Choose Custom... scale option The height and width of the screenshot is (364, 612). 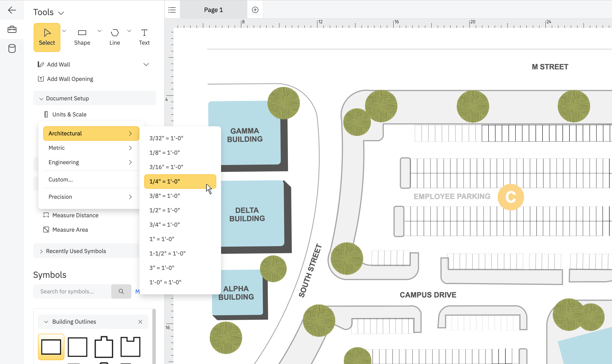coord(60,179)
